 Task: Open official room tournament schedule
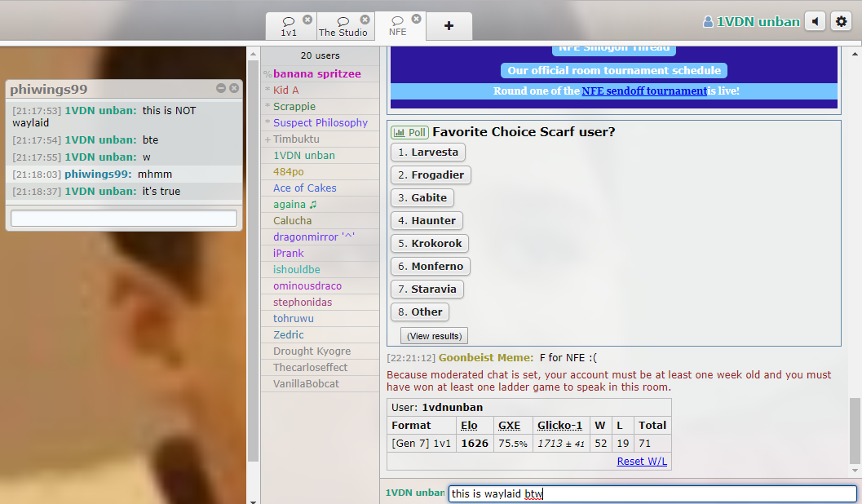pyautogui.click(x=614, y=71)
